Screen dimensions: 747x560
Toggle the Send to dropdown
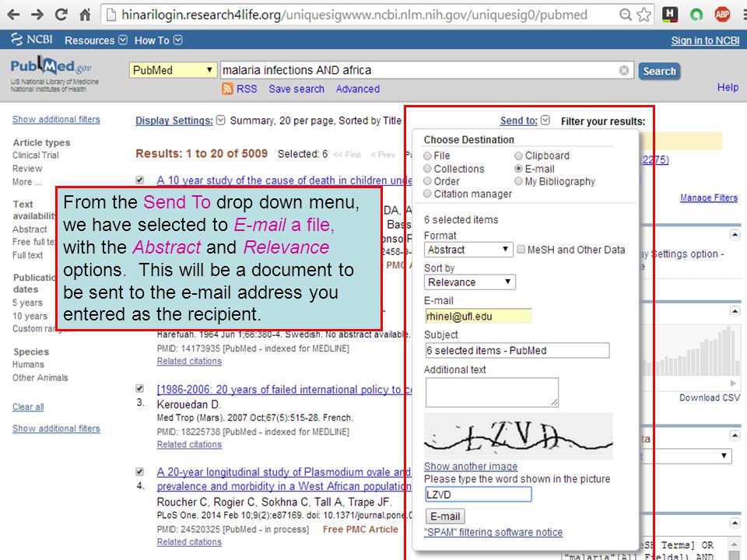point(525,121)
